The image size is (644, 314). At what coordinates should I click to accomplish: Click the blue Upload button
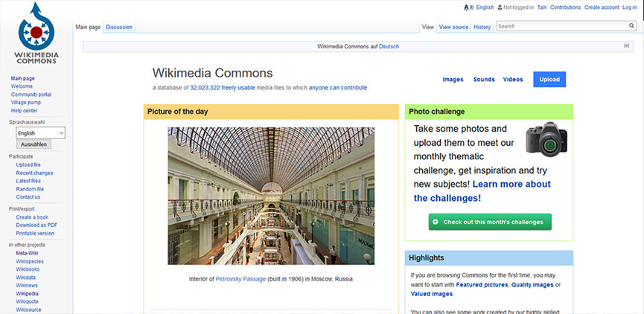[x=549, y=80]
